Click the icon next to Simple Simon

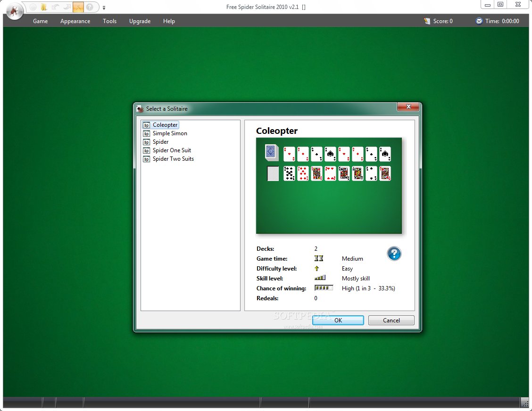click(146, 133)
